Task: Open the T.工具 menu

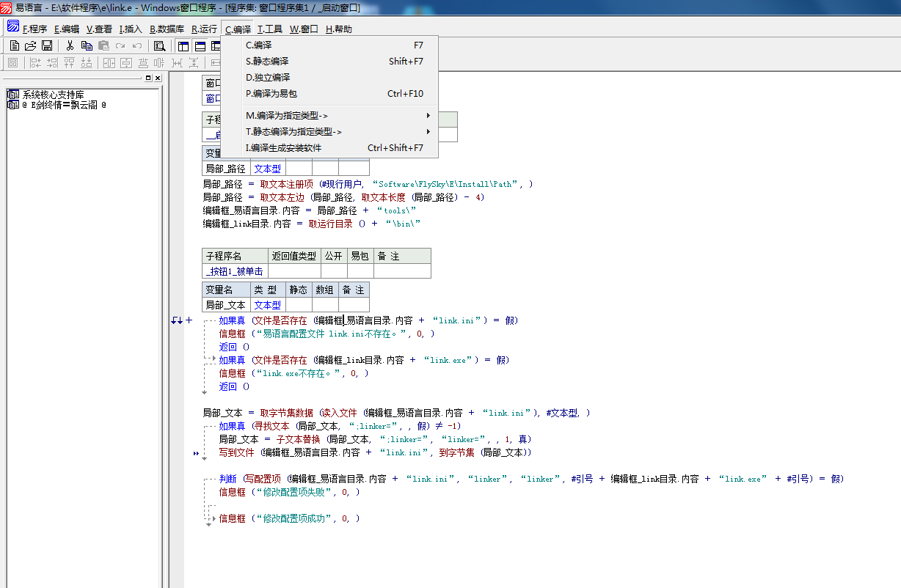Action: click(x=269, y=29)
